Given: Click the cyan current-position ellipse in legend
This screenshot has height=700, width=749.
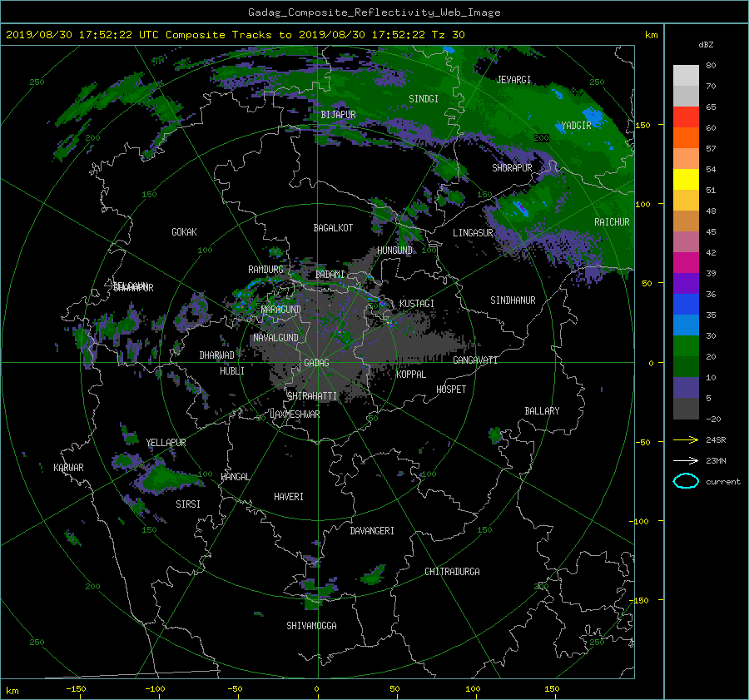Looking at the screenshot, I should click(x=686, y=481).
